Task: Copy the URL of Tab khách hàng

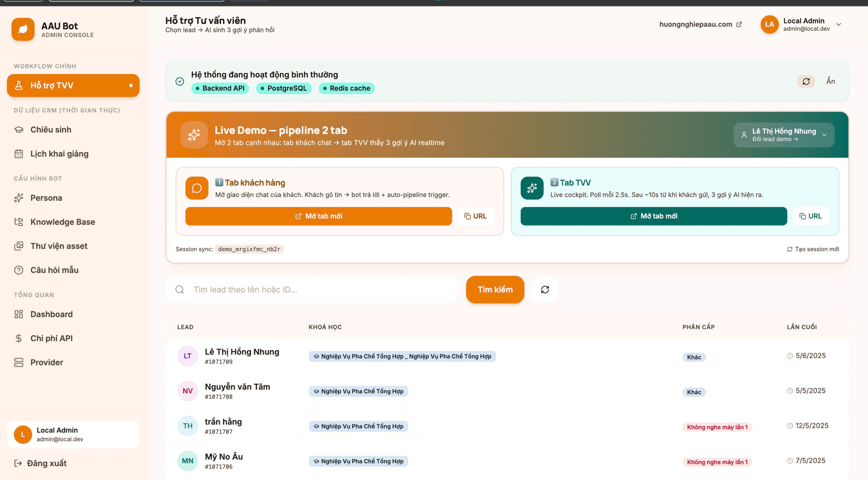Action: 475,216
